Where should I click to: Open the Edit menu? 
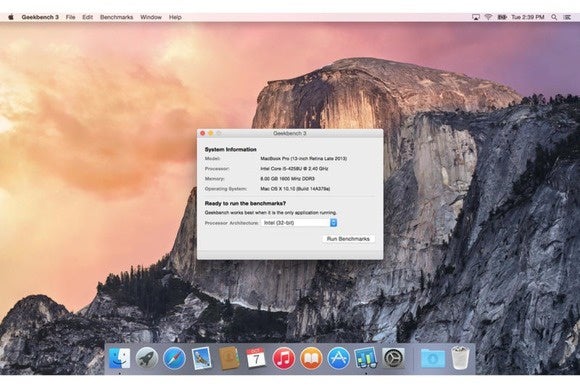pyautogui.click(x=87, y=17)
